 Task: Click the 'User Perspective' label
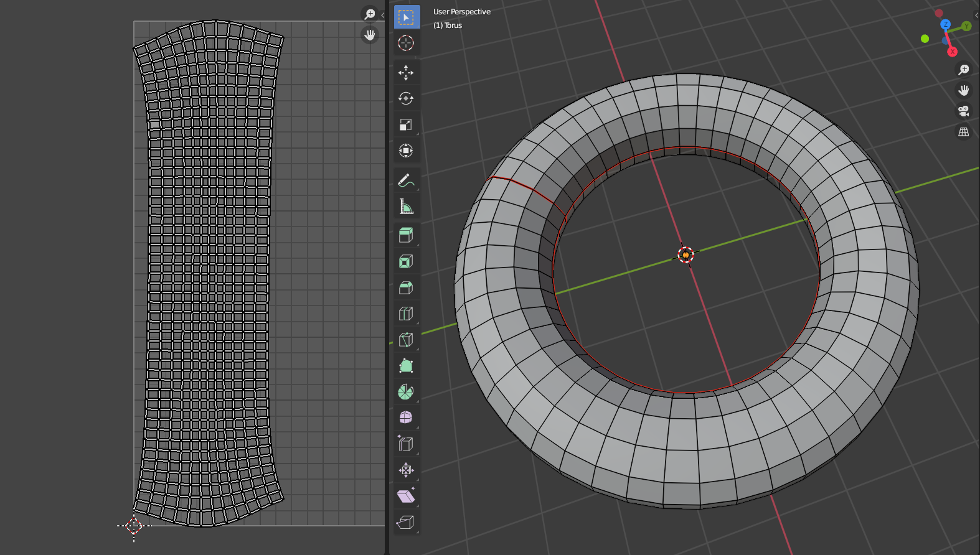[462, 12]
